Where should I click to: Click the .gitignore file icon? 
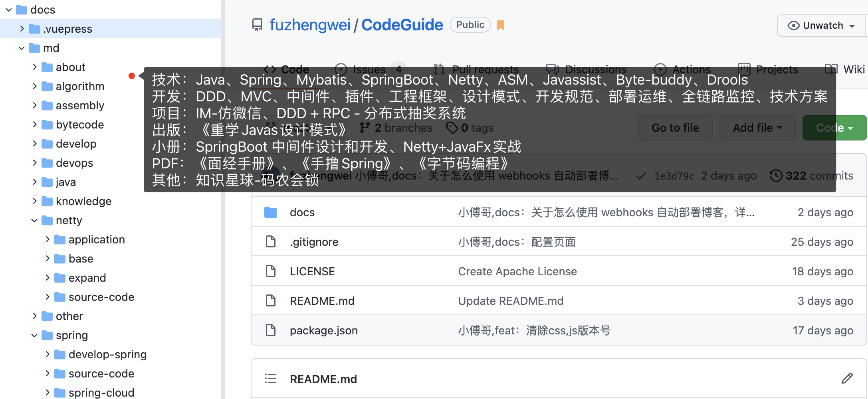click(271, 241)
